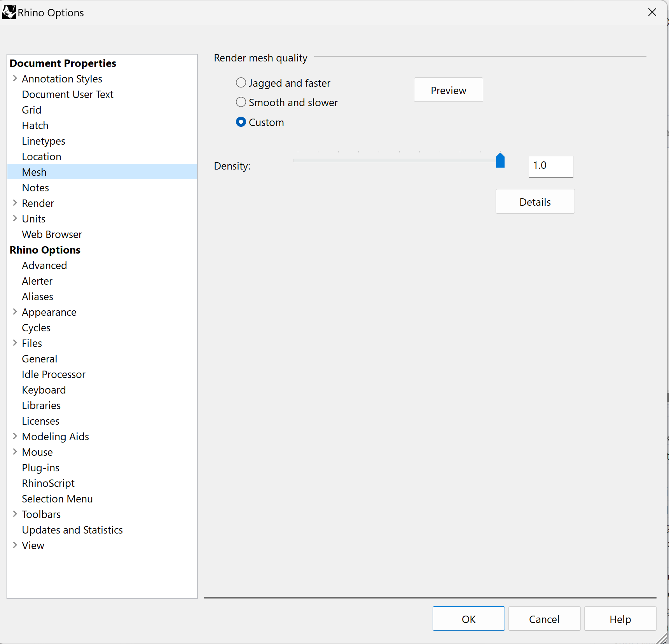Expand the Render tree node
The image size is (669, 644).
15,203
